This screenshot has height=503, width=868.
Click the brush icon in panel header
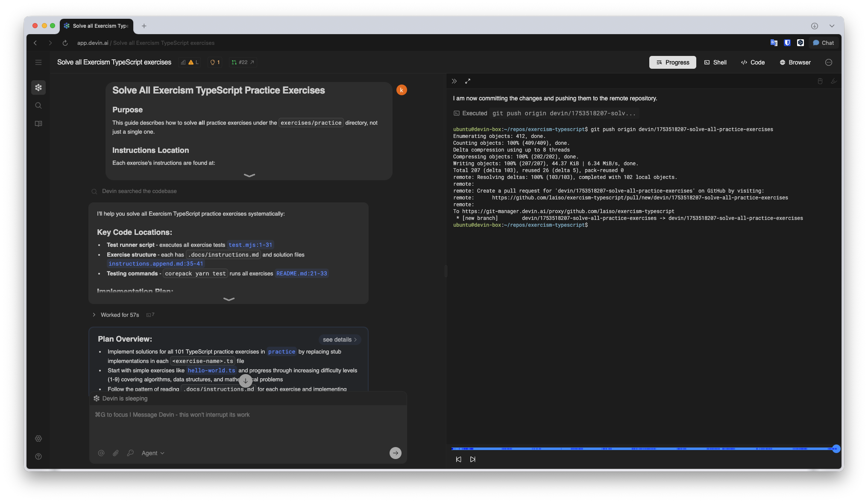pyautogui.click(x=834, y=81)
